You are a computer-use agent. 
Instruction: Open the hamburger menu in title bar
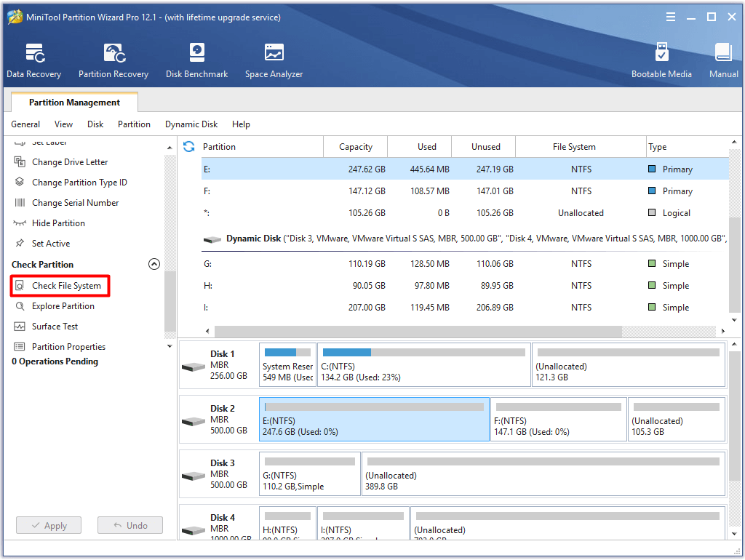(670, 17)
